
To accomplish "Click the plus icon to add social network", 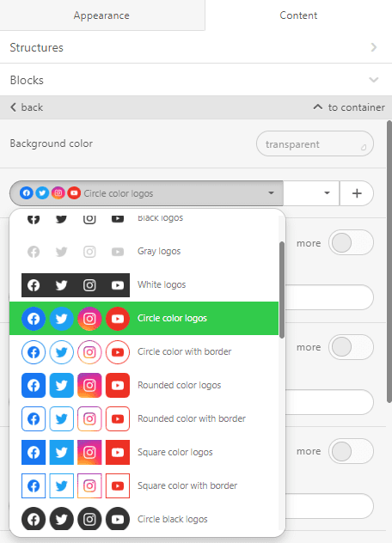I will (x=357, y=193).
